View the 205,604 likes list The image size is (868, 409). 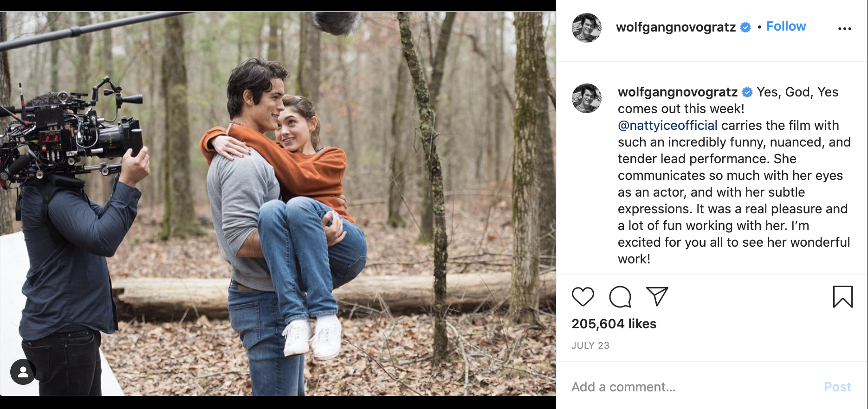(614, 324)
